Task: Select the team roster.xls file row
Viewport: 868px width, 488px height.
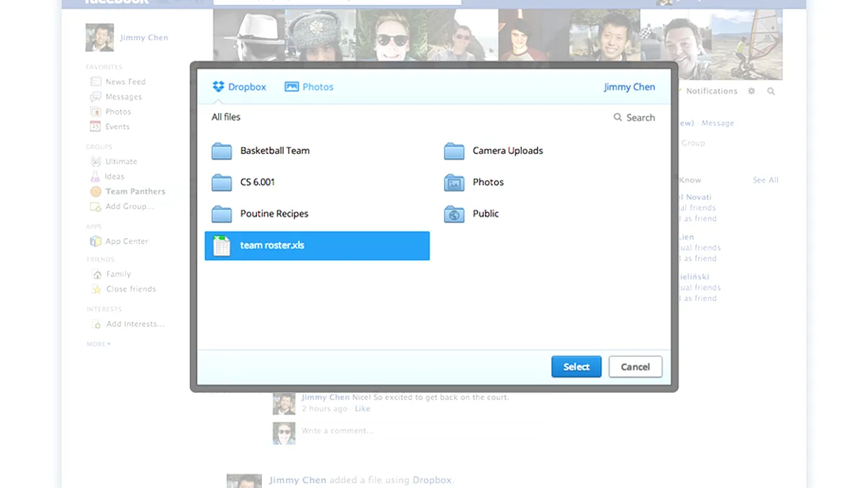Action: coord(317,245)
